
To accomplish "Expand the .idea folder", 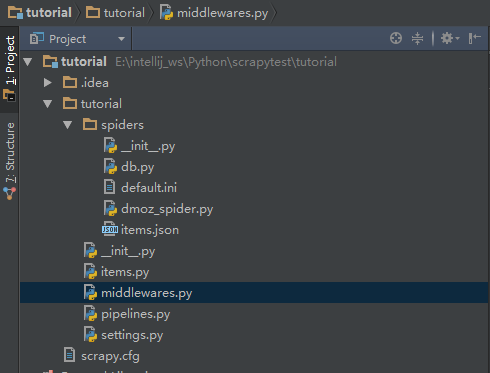I will point(48,83).
